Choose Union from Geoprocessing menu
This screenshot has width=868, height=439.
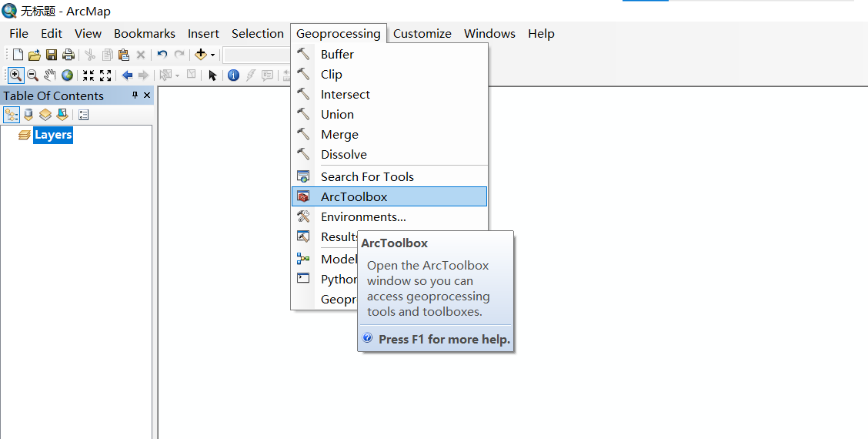[389, 114]
